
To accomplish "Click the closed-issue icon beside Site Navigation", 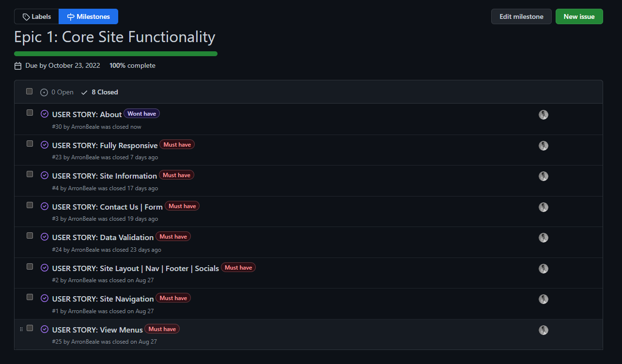I will [45, 299].
